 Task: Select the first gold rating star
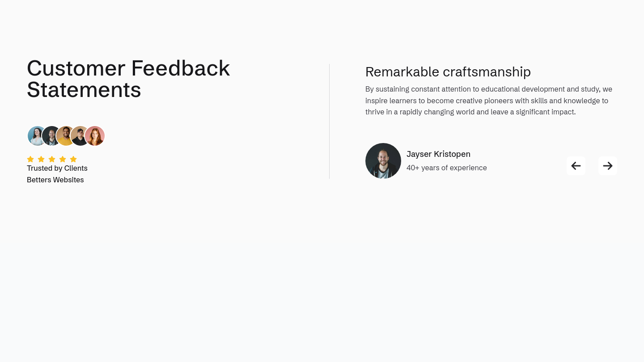coord(30,159)
